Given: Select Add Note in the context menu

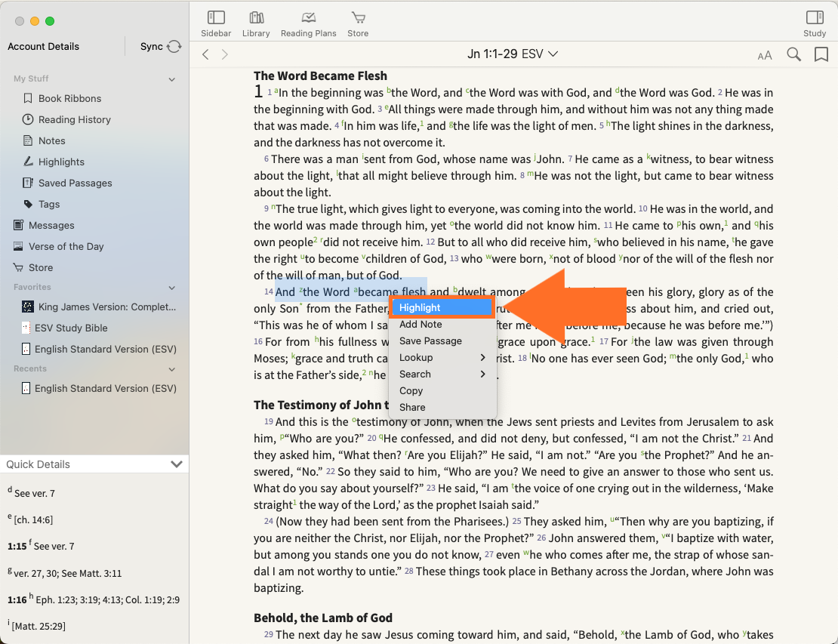Looking at the screenshot, I should (x=421, y=324).
